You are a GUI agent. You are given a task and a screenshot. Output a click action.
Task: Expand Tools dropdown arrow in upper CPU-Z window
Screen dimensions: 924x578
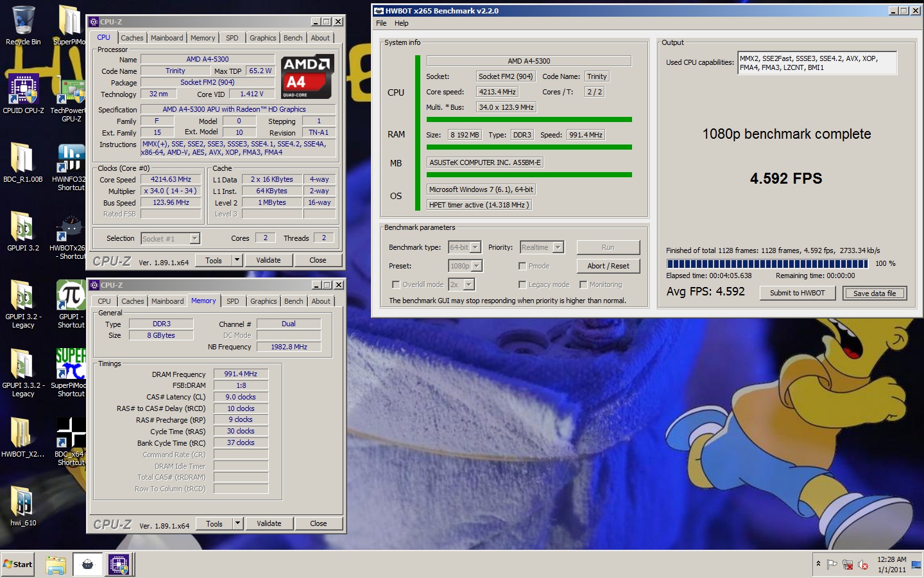click(237, 260)
